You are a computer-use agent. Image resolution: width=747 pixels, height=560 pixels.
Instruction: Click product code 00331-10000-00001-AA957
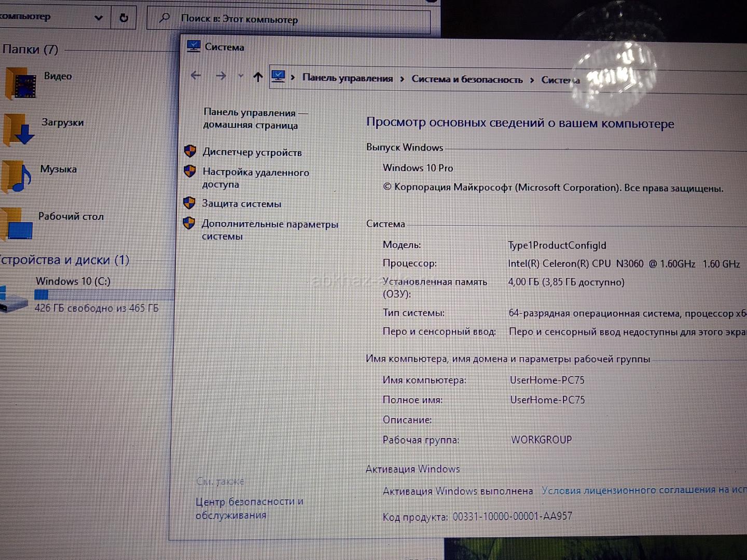pos(513,516)
